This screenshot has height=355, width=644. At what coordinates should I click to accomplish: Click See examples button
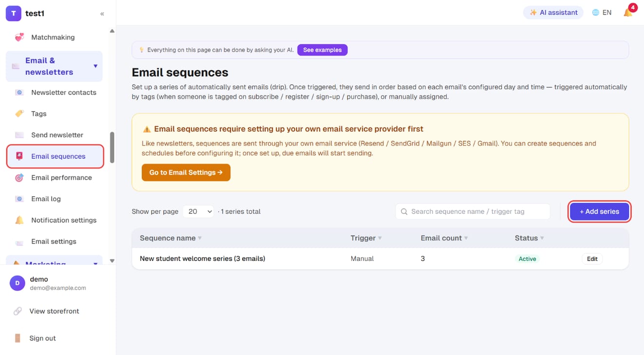322,50
